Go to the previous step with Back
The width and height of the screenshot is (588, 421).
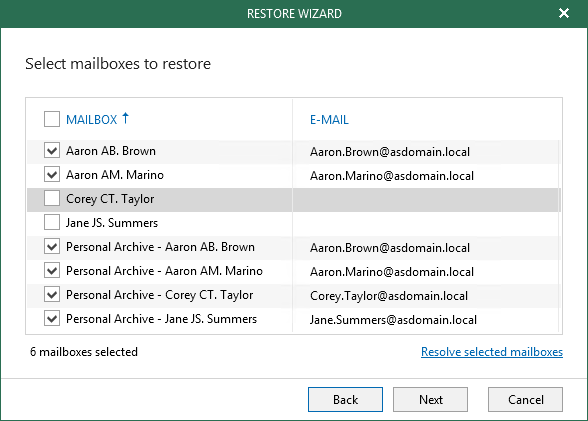(345, 400)
